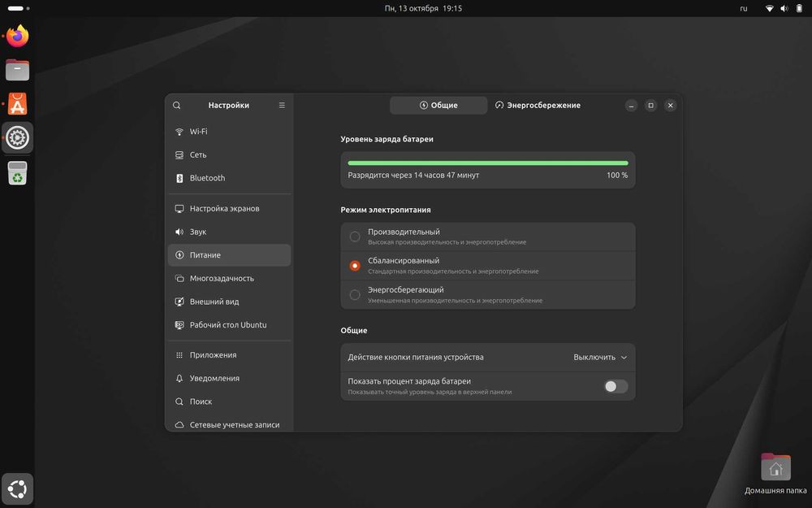Click the network icon beside Сеть
This screenshot has width=812, height=508.
point(179,155)
